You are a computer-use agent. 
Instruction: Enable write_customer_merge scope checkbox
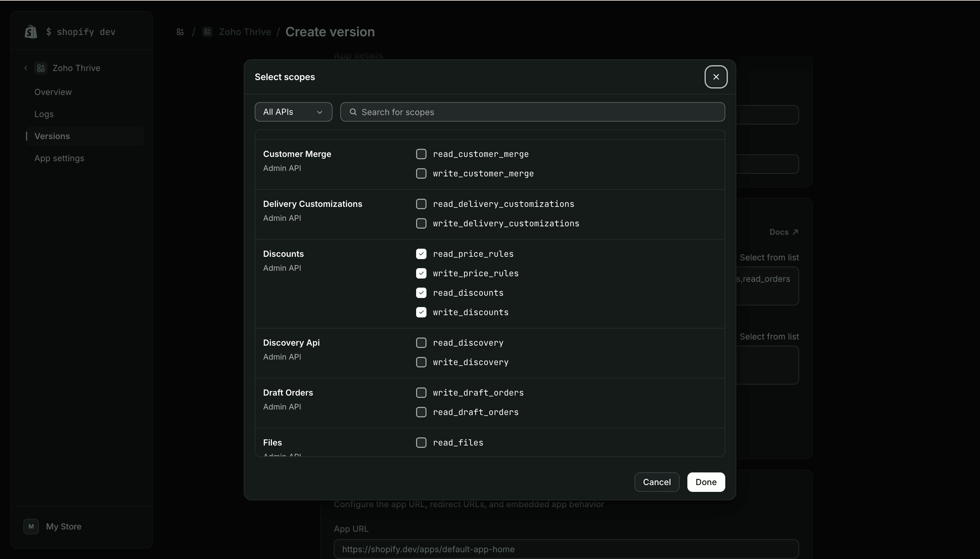click(421, 173)
